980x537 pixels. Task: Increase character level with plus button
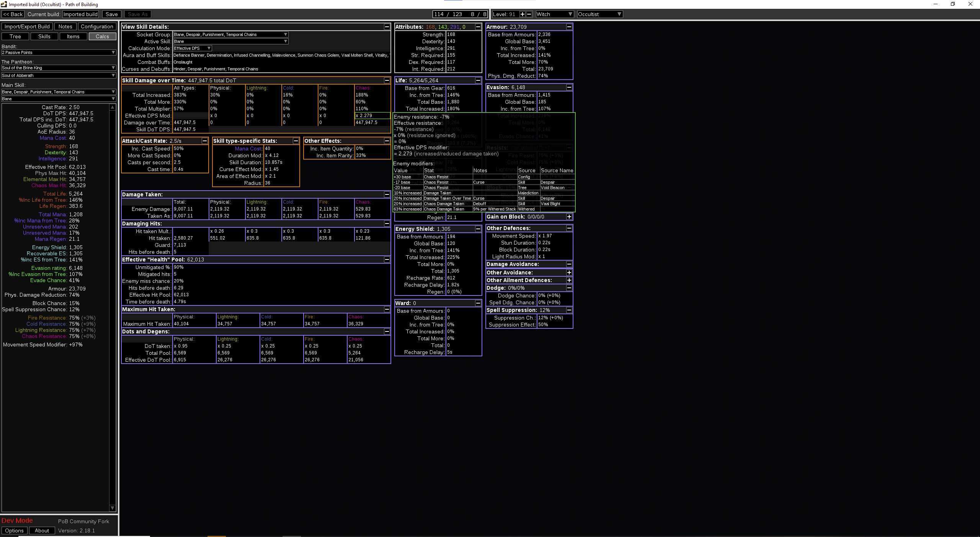tap(522, 14)
